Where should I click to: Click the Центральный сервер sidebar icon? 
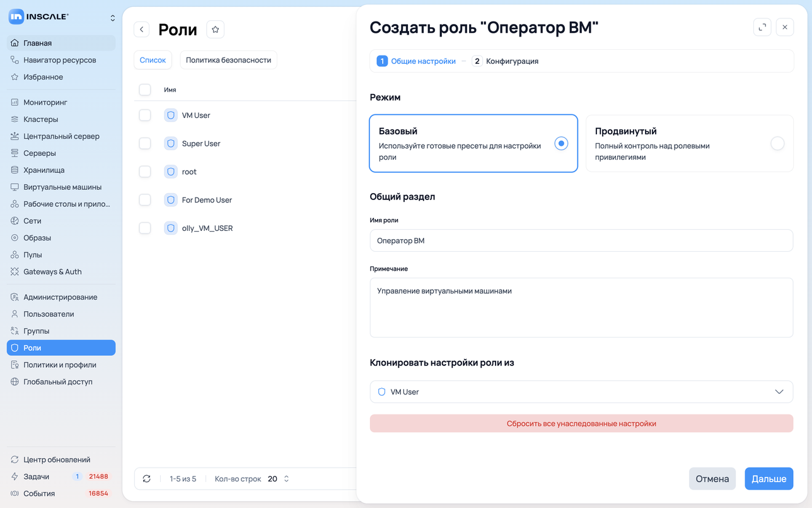(x=15, y=136)
